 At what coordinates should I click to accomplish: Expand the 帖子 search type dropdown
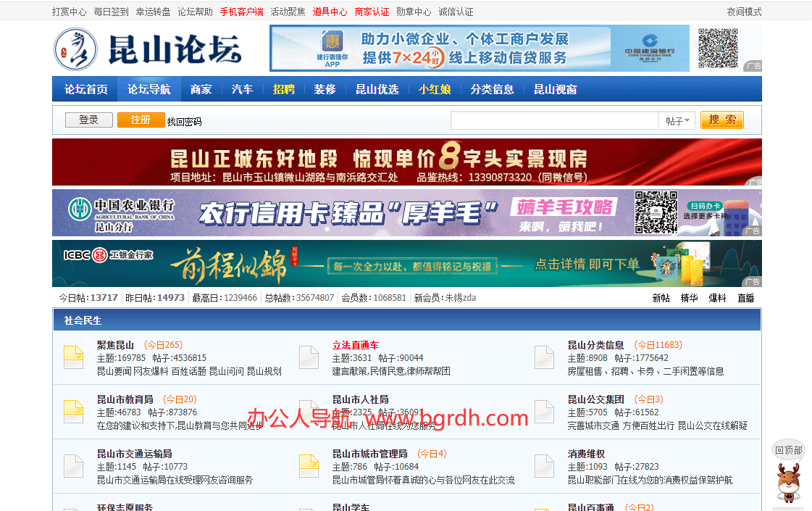pos(677,121)
